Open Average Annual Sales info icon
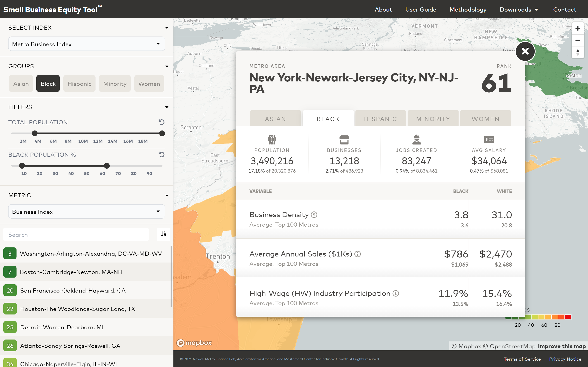 [357, 254]
